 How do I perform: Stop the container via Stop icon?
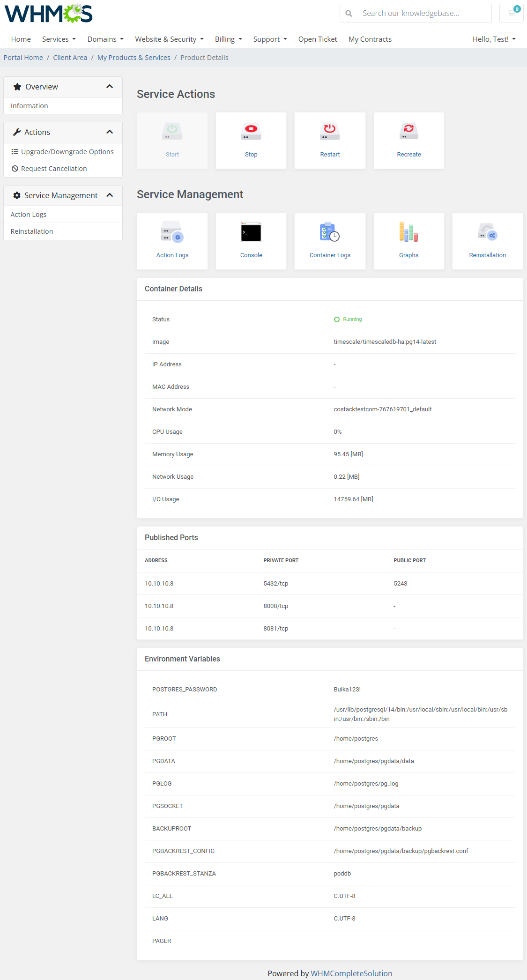coord(251,131)
